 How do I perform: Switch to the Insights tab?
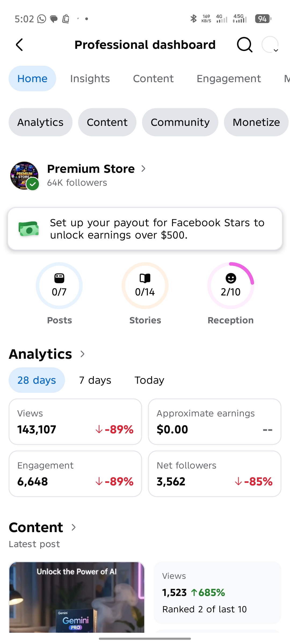point(90,79)
